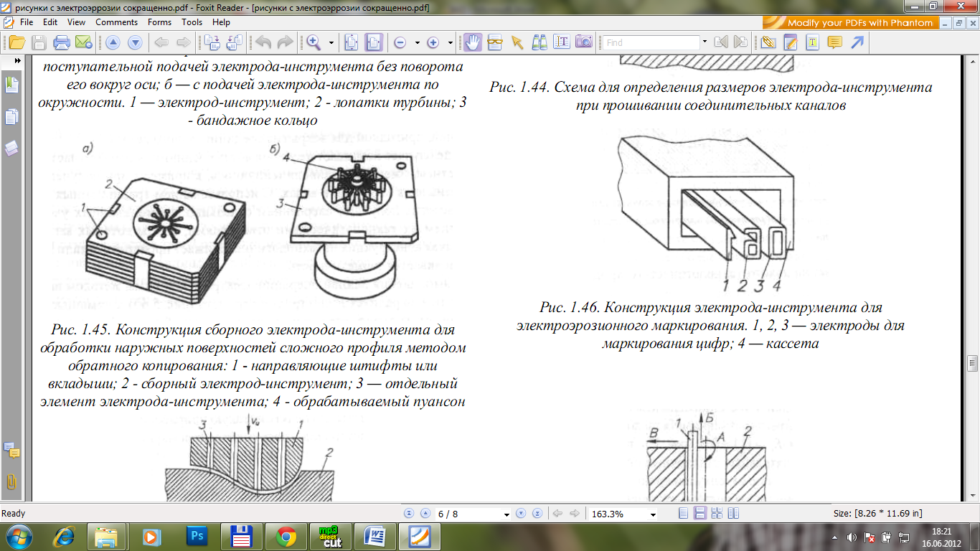This screenshot has width=980, height=551.
Task: Click the glasses text viewer icon
Action: (495, 42)
